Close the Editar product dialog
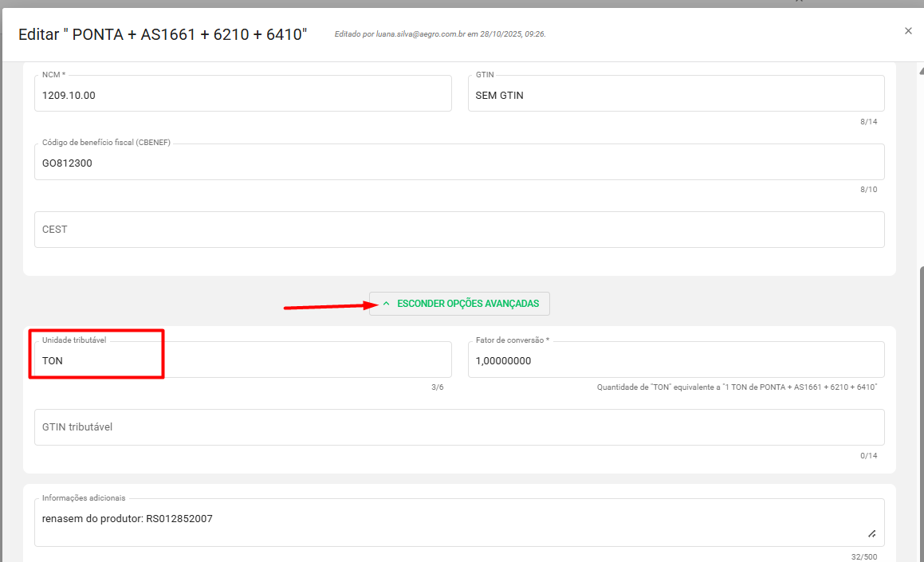Image resolution: width=924 pixels, height=562 pixels. click(908, 31)
